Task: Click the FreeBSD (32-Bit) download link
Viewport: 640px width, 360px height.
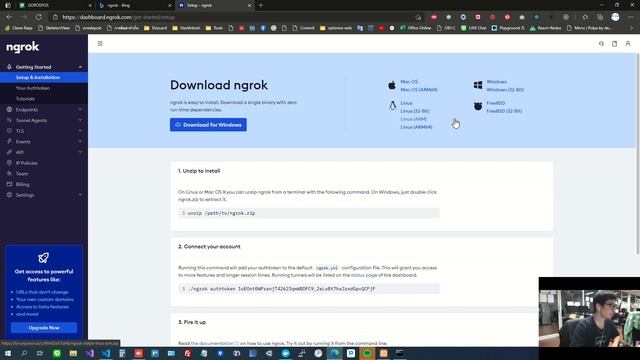Action: pos(504,111)
